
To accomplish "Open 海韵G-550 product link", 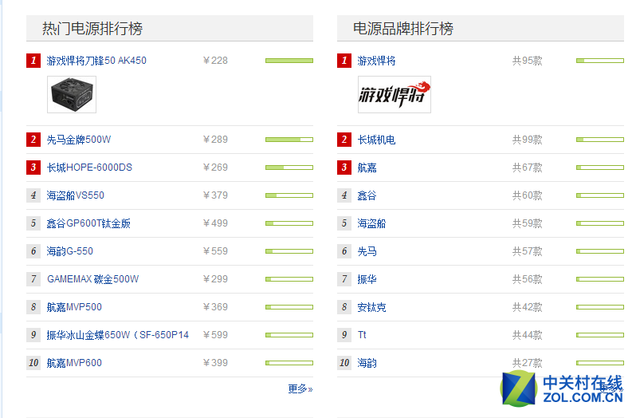I will 70,251.
